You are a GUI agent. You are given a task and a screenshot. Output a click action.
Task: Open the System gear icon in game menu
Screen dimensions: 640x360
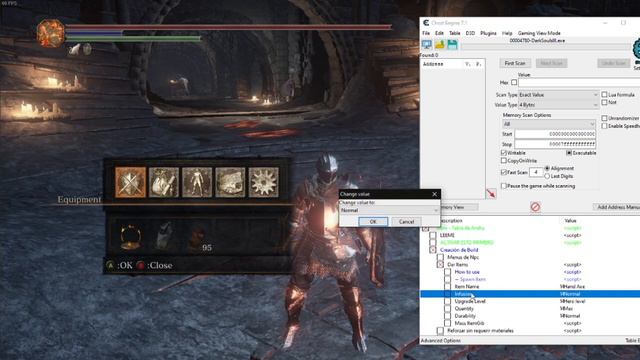[x=264, y=182]
